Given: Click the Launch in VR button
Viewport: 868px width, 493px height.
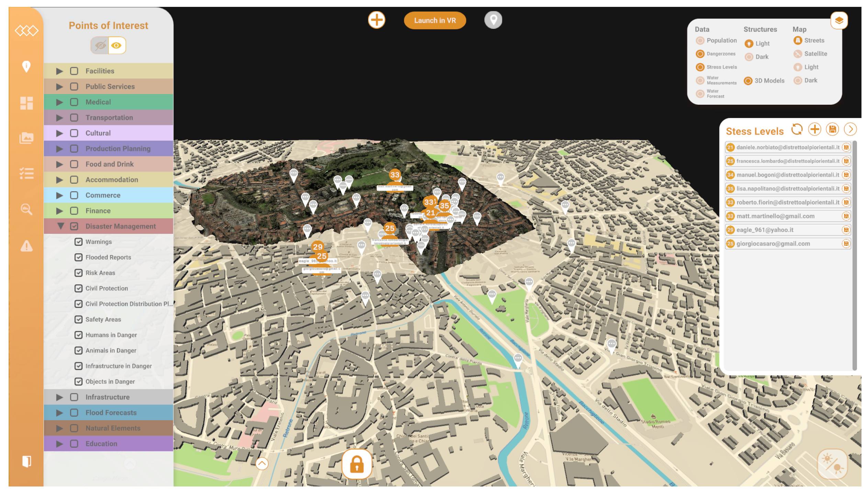Looking at the screenshot, I should tap(435, 21).
